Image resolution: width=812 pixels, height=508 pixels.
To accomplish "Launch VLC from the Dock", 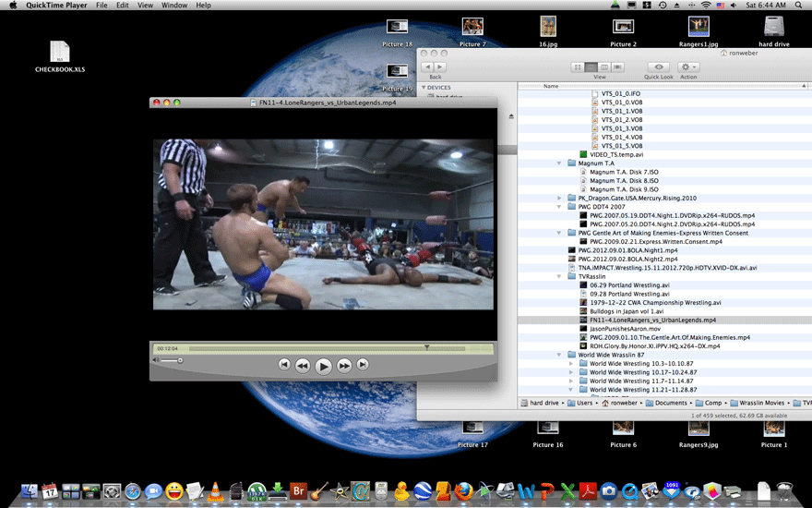I will (x=214, y=491).
